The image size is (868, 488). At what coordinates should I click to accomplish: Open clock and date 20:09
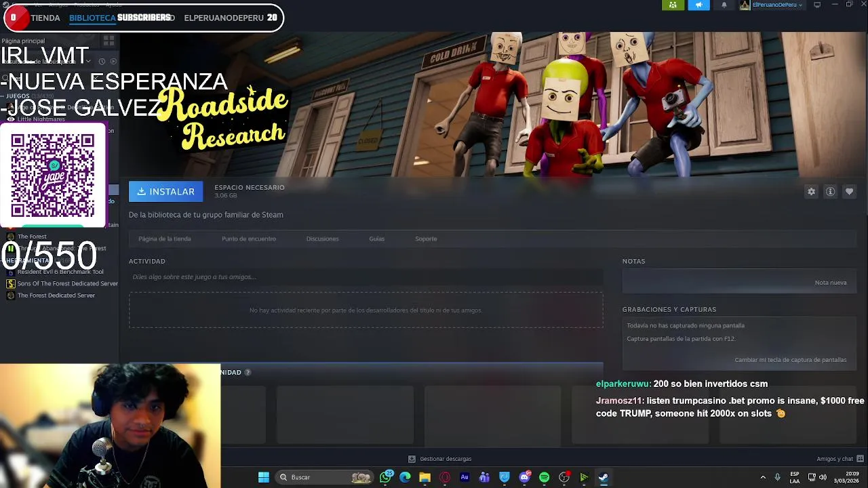846,477
